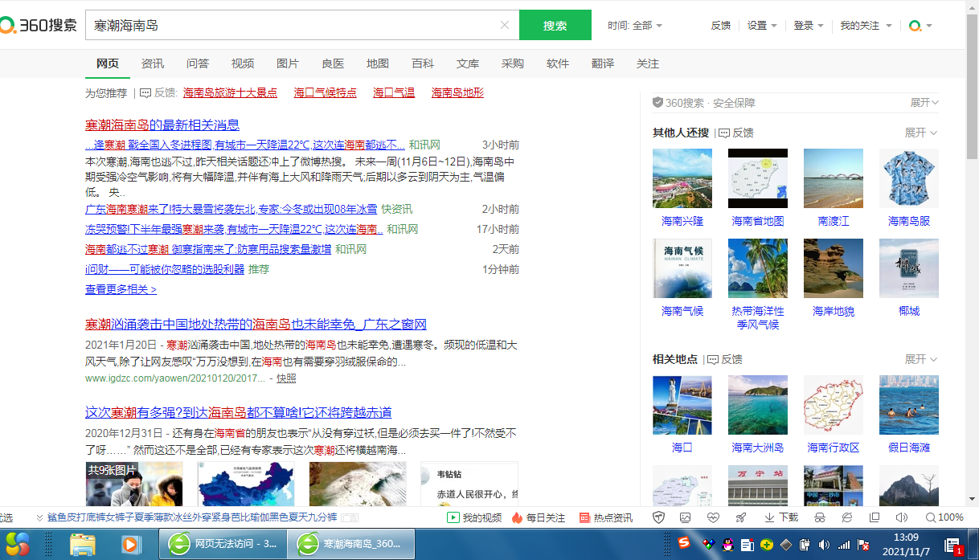
Task: Switch to the 资讯 tab
Action: [153, 63]
